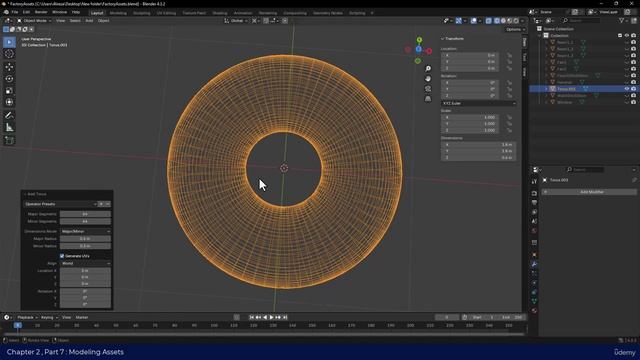Click the viewport pan hand icon

point(428,78)
